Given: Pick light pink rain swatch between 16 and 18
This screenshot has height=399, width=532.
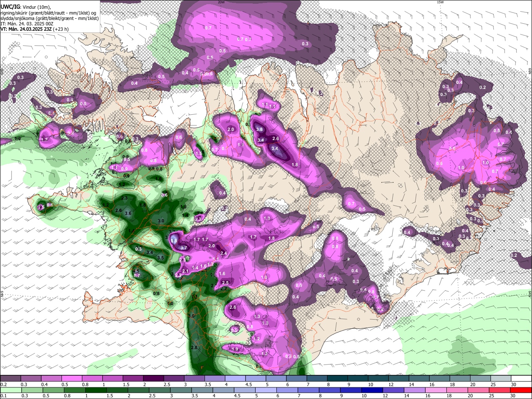Looking at the screenshot, I should tap(436, 390).
